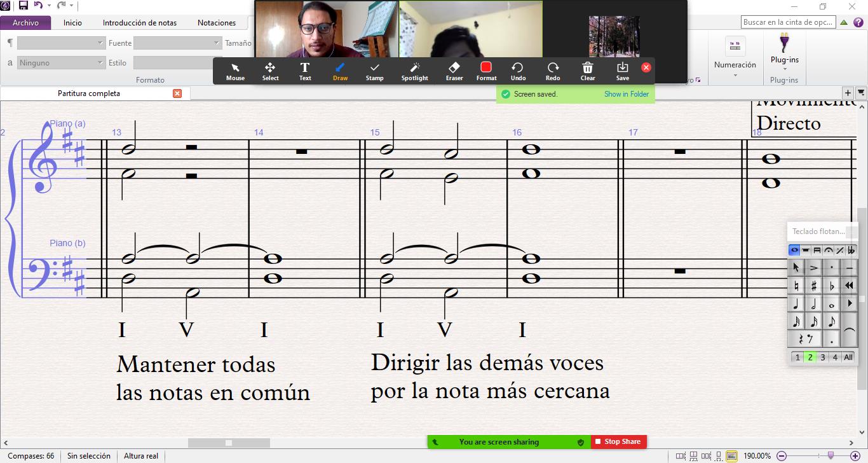The width and height of the screenshot is (868, 463).
Task: Activate the Spotlight tool in annotation bar
Action: point(414,71)
